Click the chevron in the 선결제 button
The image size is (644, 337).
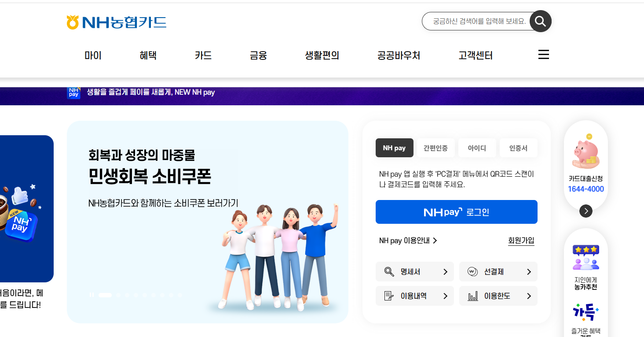[x=529, y=272]
